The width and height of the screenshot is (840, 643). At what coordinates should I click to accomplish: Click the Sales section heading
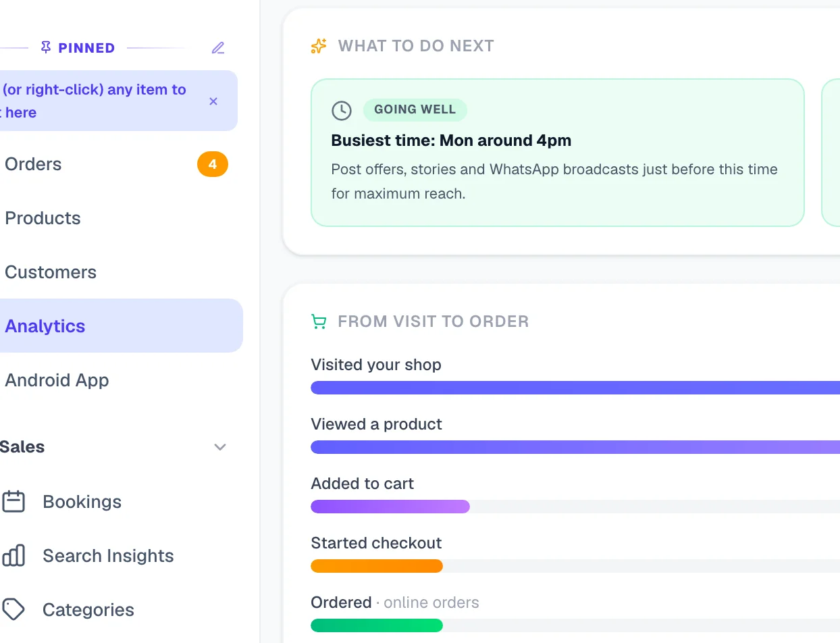point(22,447)
